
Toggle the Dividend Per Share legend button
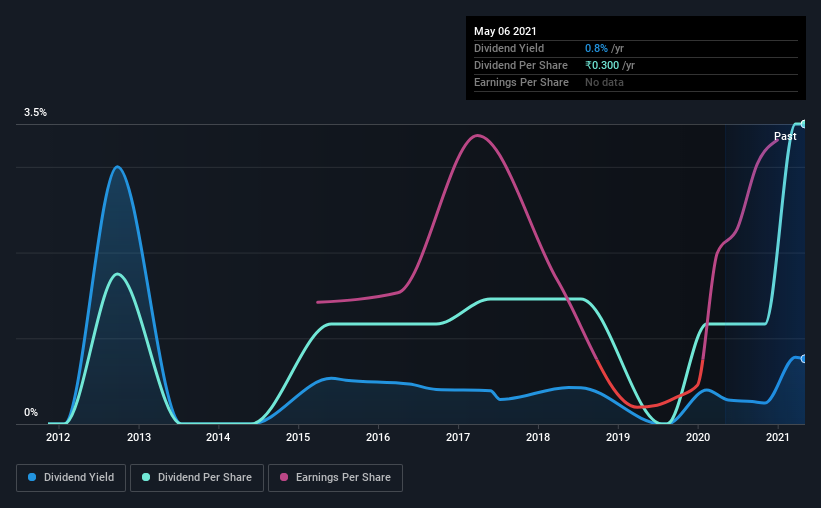[197, 478]
